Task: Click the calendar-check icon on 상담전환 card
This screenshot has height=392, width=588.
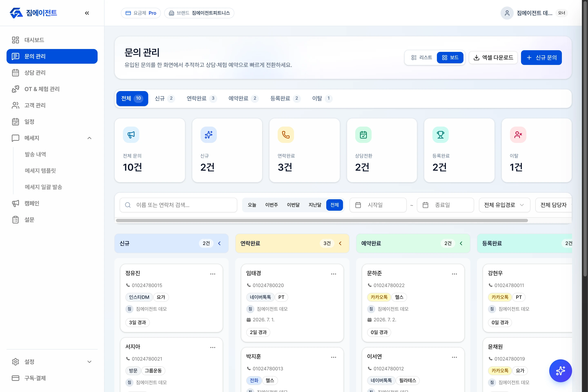Action: 363,135
